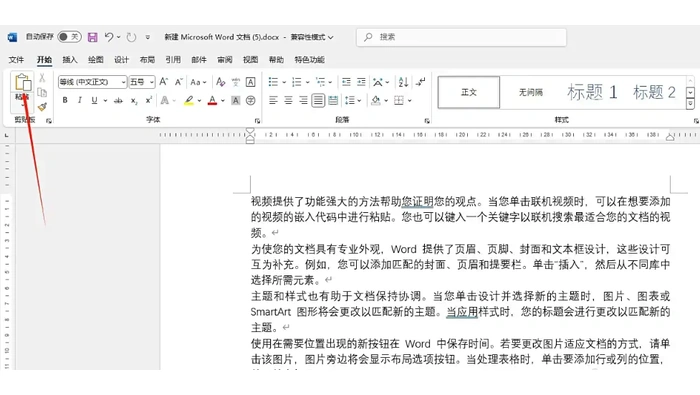Toggle Italic formatting

79,100
